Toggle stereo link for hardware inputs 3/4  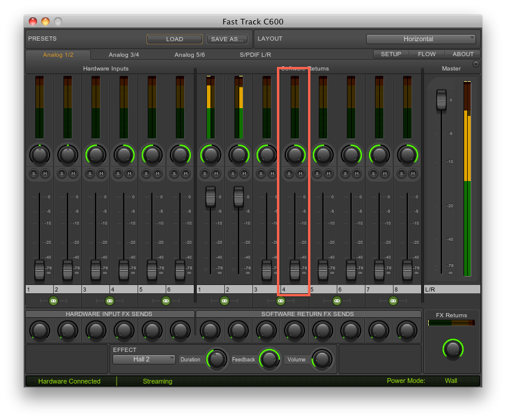(109, 301)
